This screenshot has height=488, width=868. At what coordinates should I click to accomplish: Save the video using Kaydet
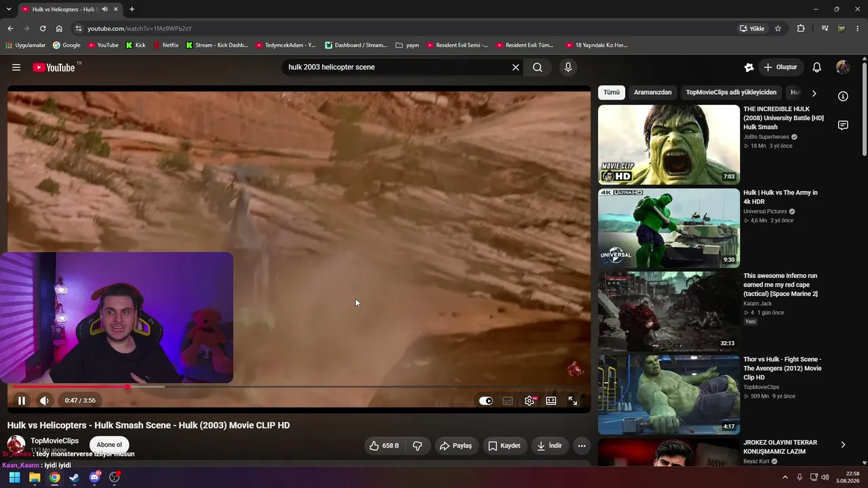(x=505, y=446)
